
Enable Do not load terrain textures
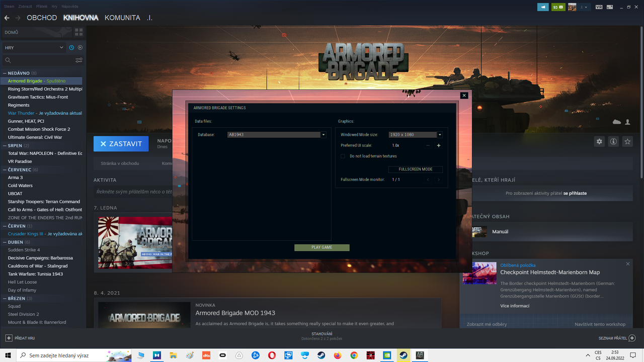tap(343, 156)
